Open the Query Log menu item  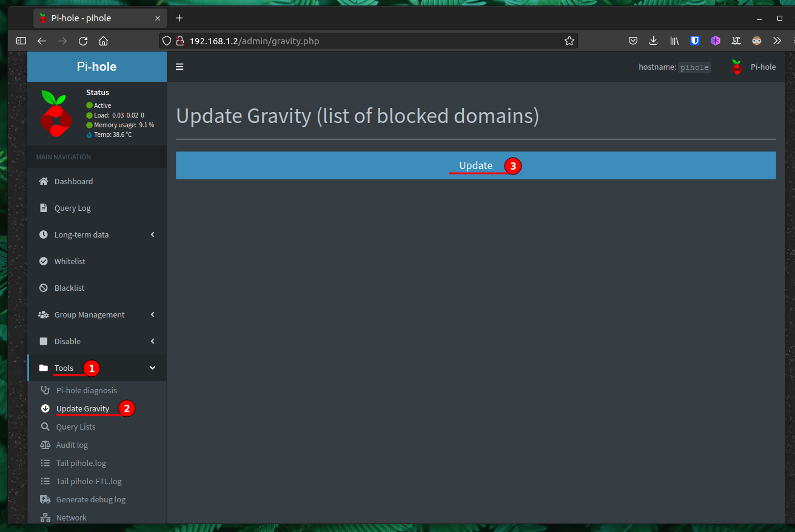coord(97,208)
